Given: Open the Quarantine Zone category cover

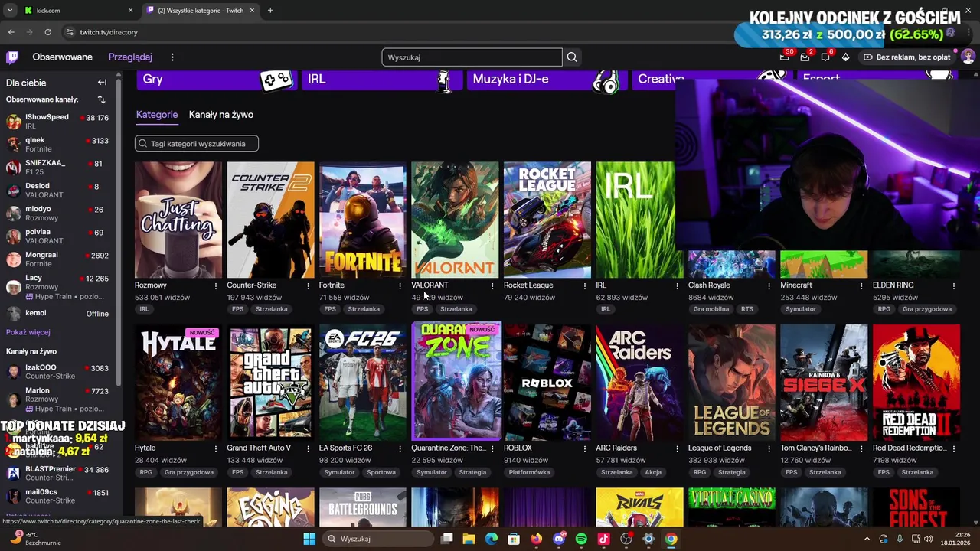Looking at the screenshot, I should pyautogui.click(x=456, y=382).
